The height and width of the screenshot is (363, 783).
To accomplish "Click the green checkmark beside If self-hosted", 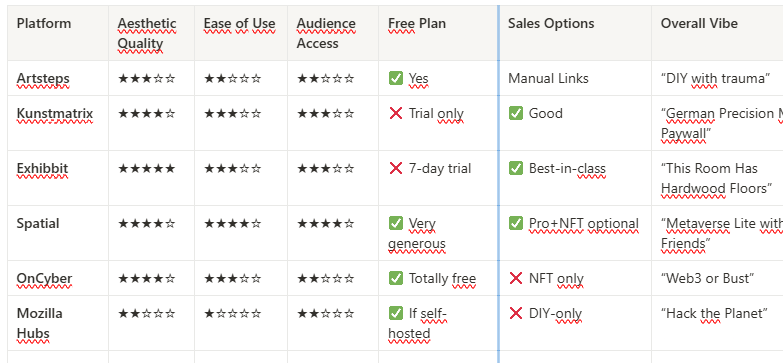I will pos(395,313).
